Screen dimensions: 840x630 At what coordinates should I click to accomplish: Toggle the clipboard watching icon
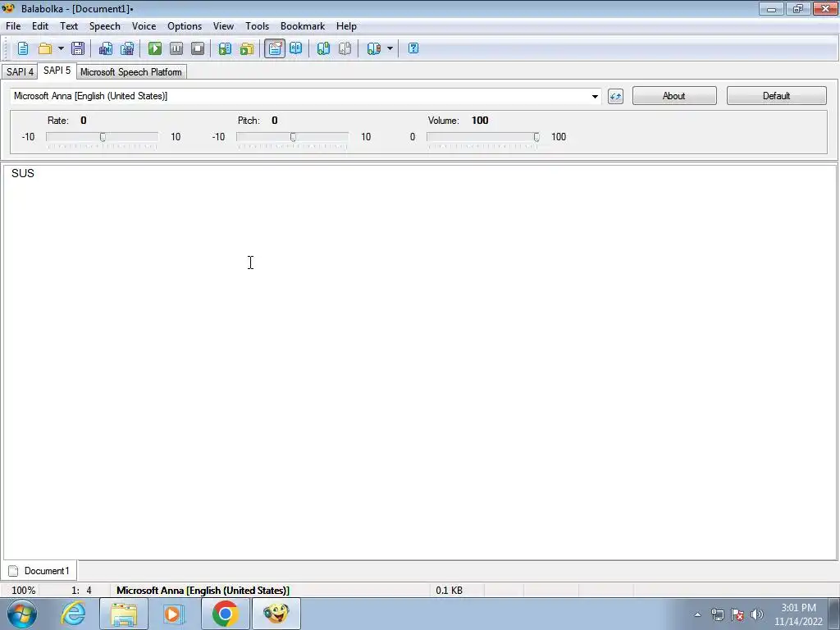[x=274, y=48]
